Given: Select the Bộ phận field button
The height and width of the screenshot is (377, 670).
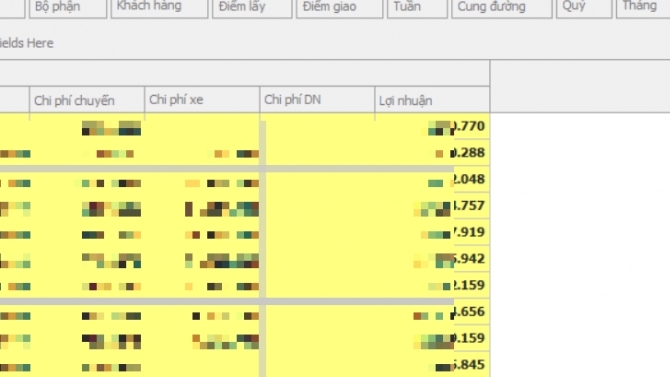Looking at the screenshot, I should pyautogui.click(x=68, y=9).
